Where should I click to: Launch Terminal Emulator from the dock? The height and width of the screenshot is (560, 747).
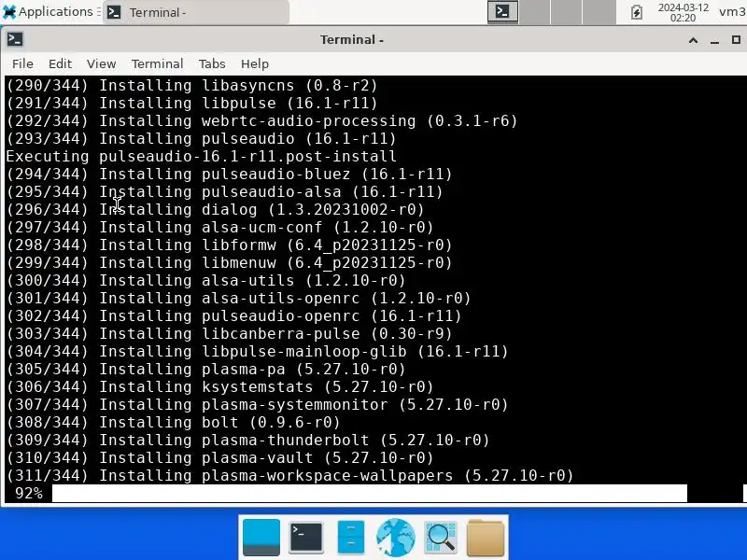[x=306, y=538]
